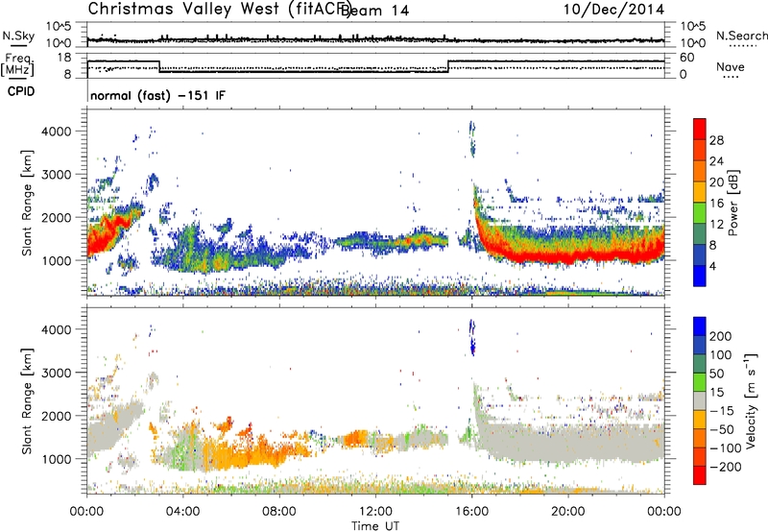Click the 4 tick on Power colorbar
Screen dimensions: 768x532
(713, 266)
